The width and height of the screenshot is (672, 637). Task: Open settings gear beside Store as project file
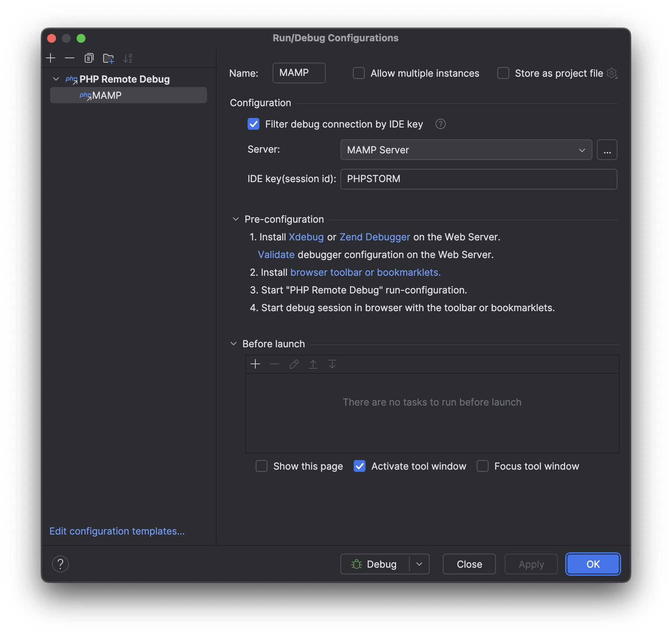(x=612, y=73)
